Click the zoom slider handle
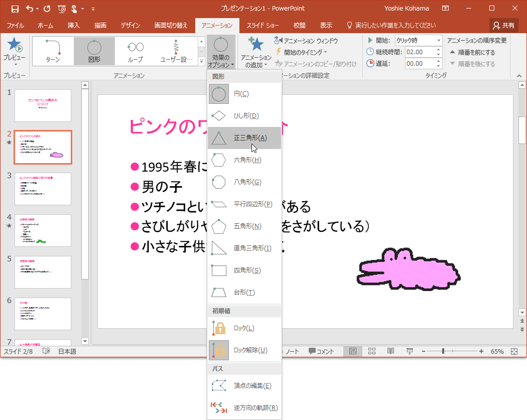This screenshot has width=527, height=420. 443,351
